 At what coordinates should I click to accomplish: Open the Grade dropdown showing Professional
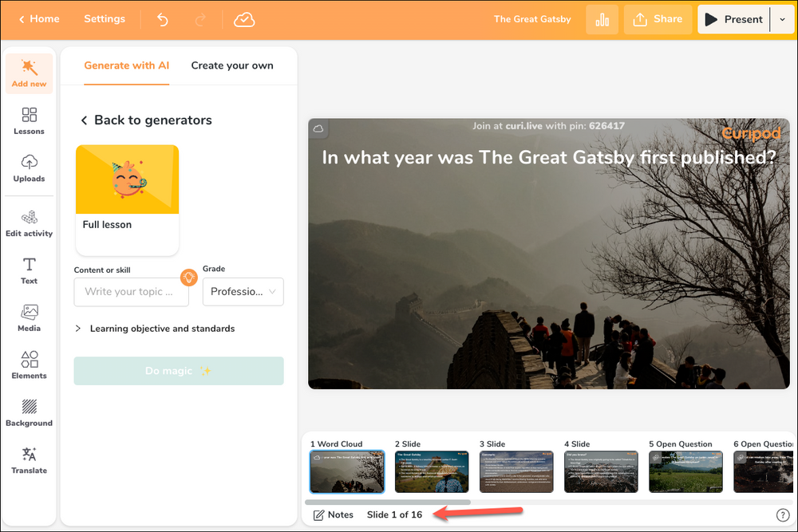243,292
